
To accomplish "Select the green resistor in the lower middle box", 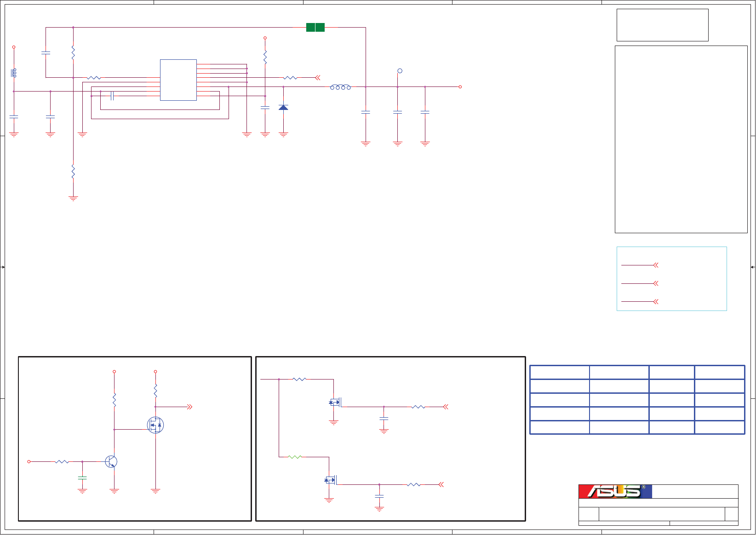I will (295, 457).
